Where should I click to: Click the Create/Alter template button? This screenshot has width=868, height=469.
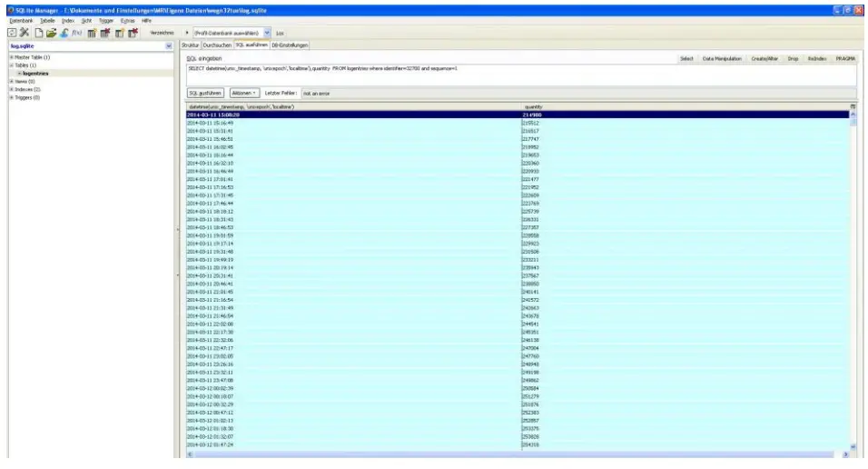764,59
